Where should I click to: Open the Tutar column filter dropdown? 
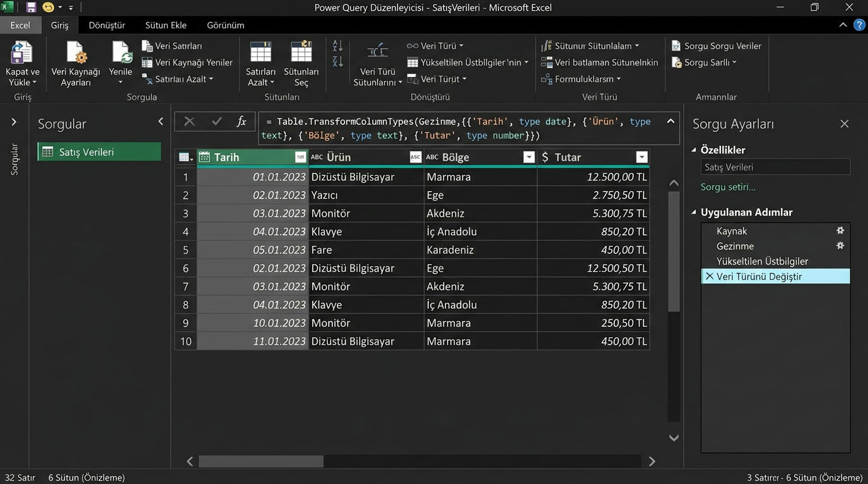[x=642, y=158]
